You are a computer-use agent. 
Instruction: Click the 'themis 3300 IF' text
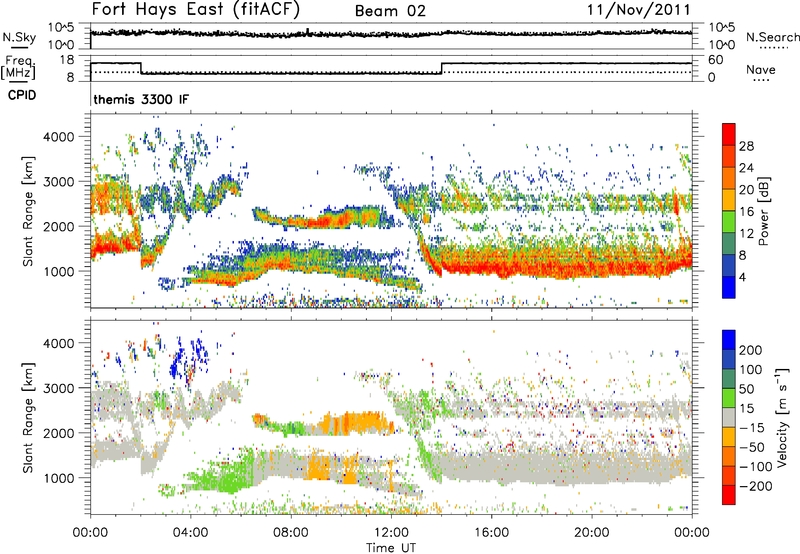tap(141, 99)
